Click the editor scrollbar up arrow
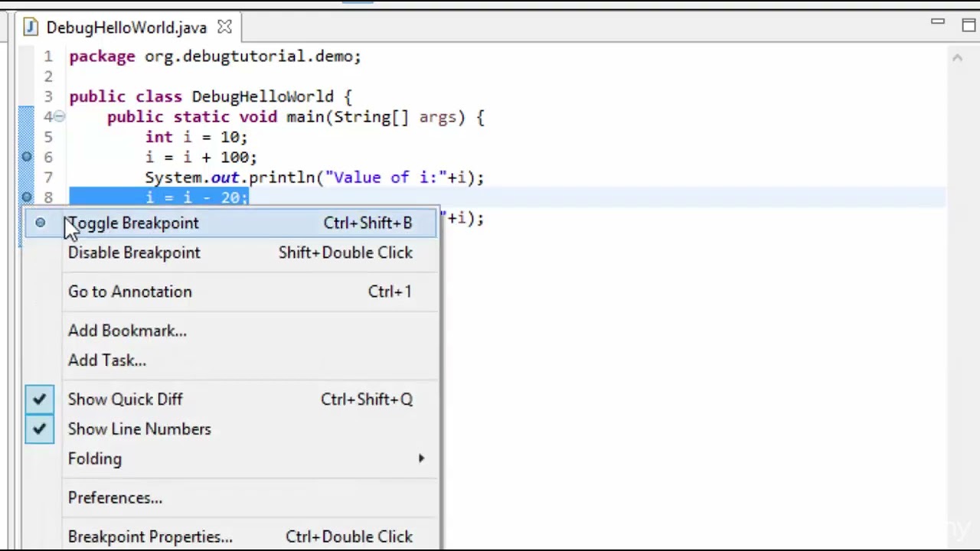 [957, 57]
